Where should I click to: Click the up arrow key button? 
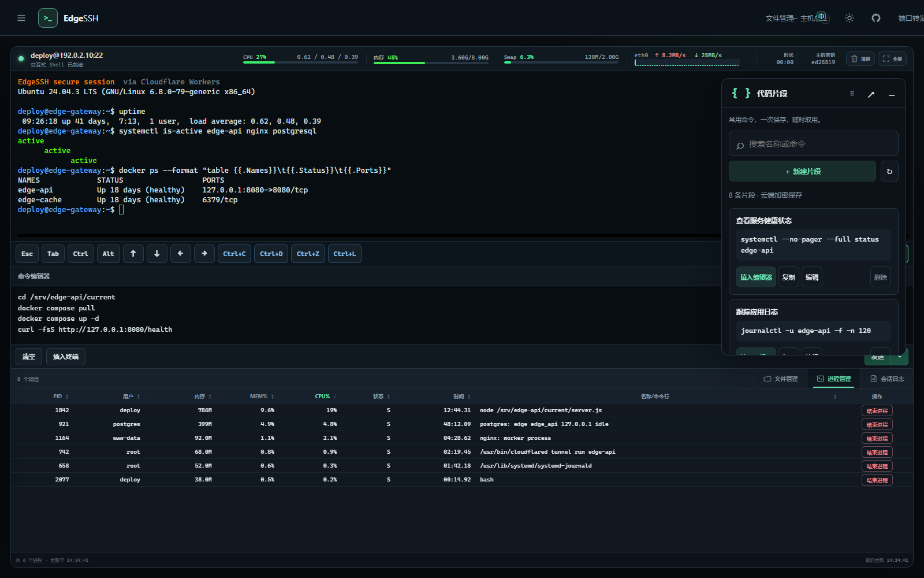coord(133,254)
